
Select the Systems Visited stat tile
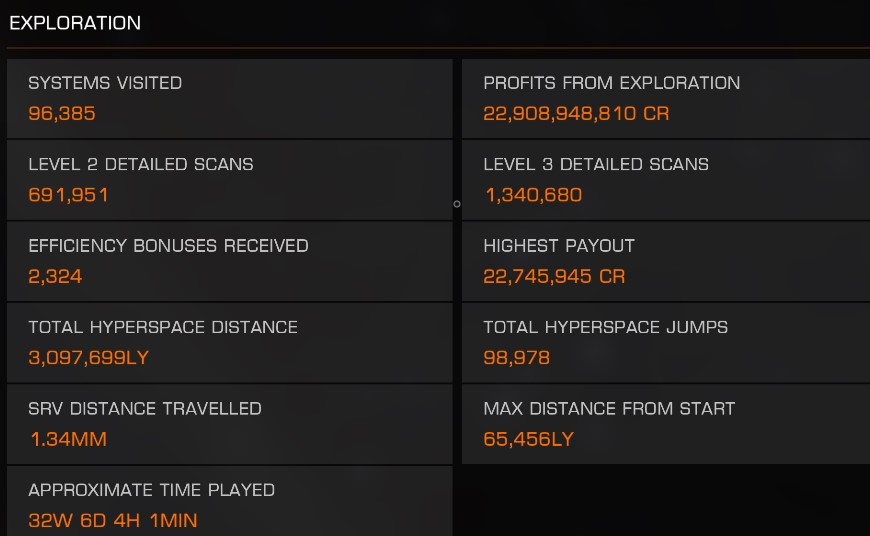pyautogui.click(x=230, y=98)
